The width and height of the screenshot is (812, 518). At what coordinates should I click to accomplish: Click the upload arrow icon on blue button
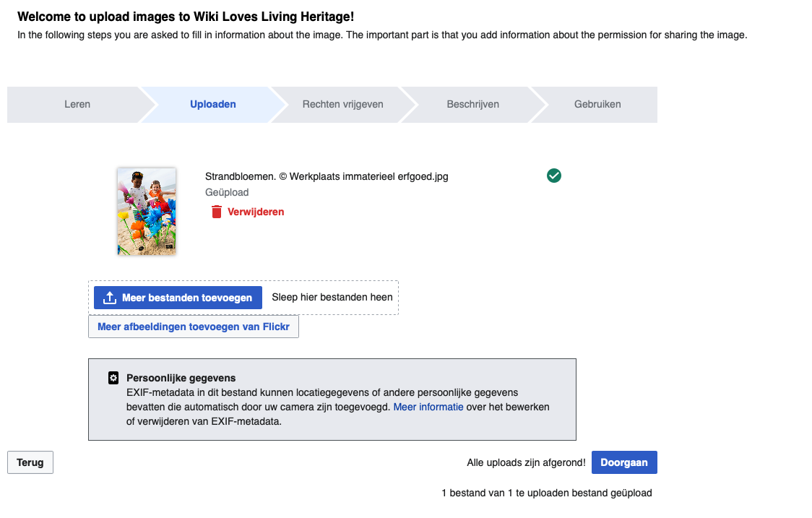tap(109, 298)
